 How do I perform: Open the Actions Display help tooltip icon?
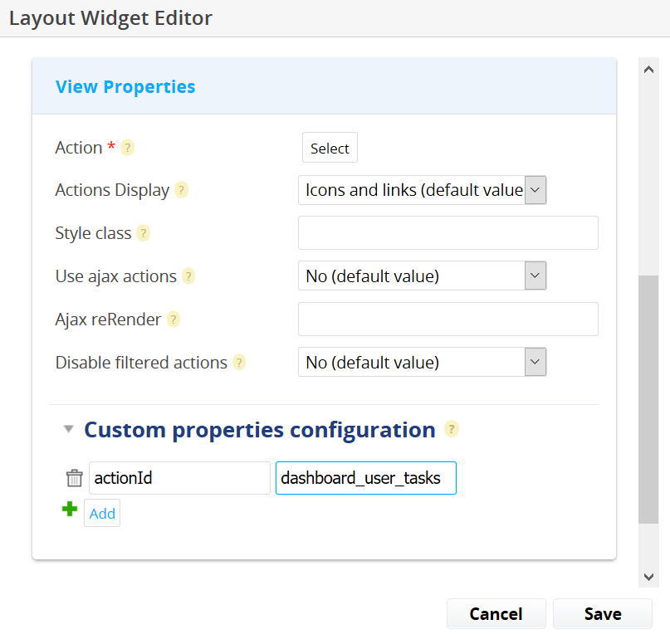point(182,190)
